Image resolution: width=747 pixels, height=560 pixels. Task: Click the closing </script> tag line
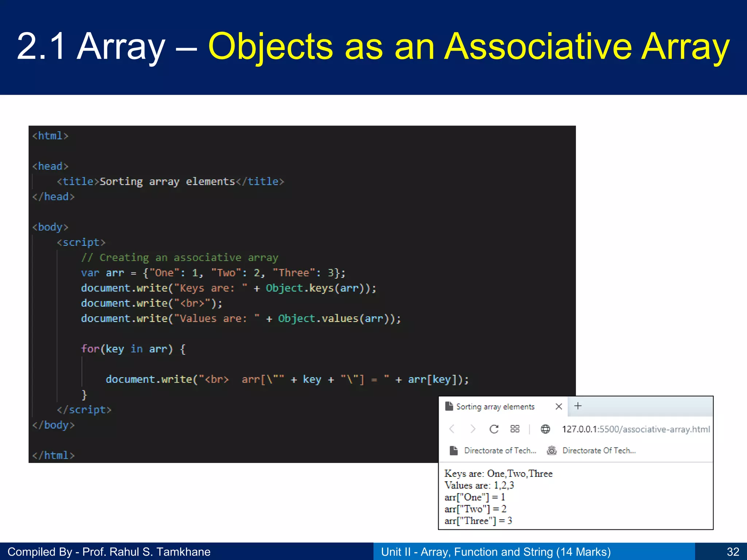tap(84, 410)
